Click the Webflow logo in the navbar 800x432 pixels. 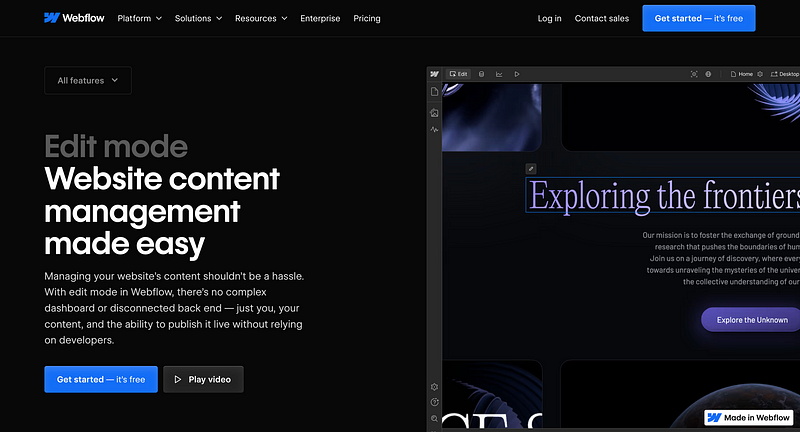pos(74,18)
